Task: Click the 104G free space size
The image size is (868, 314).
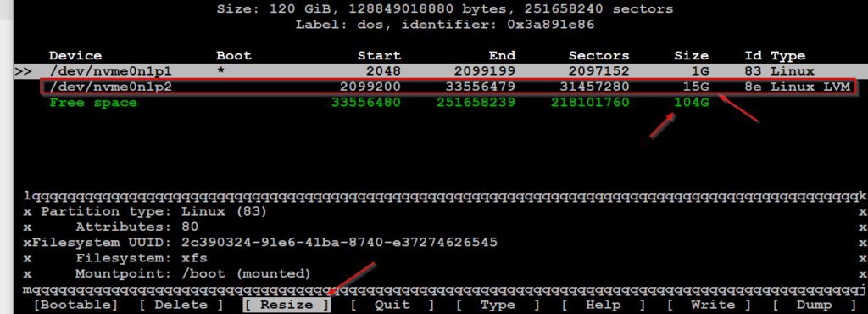Action: pyautogui.click(x=692, y=103)
